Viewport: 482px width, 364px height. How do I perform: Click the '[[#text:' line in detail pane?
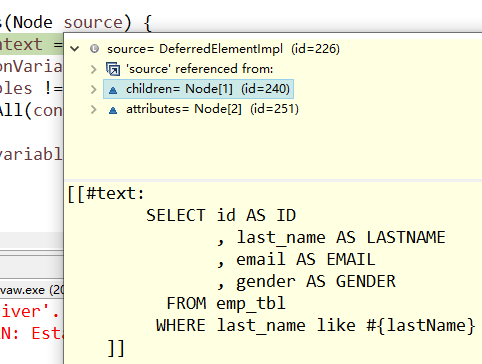(x=106, y=193)
